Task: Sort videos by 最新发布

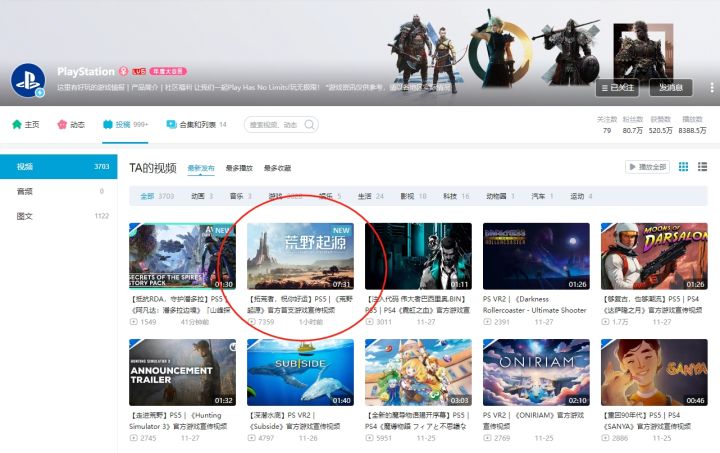Action: click(x=201, y=168)
